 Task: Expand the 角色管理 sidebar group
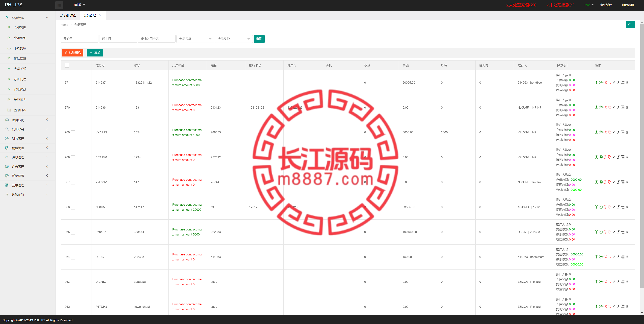(x=28, y=148)
